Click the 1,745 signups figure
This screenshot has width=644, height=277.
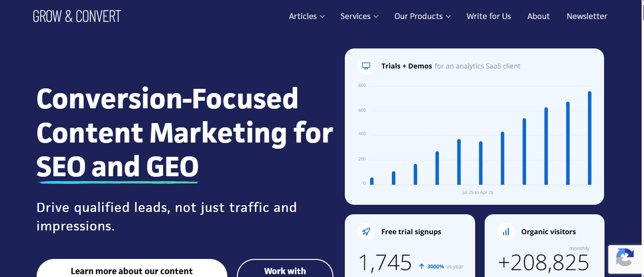click(385, 263)
